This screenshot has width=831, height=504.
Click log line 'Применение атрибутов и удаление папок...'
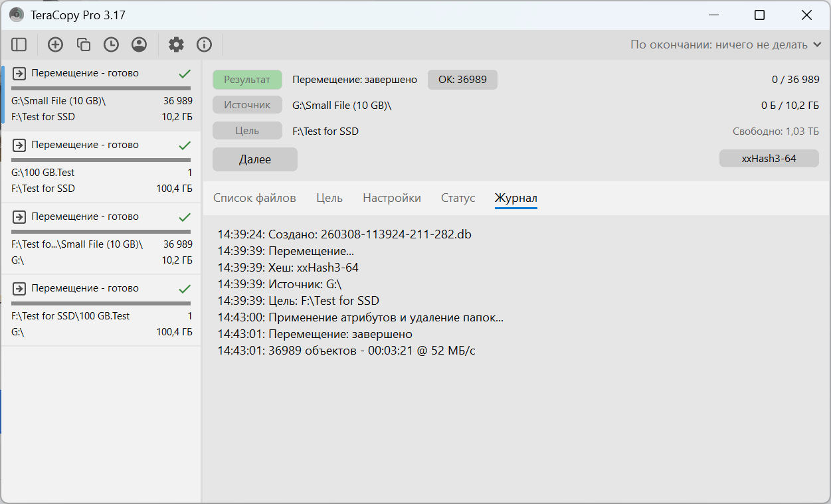point(361,317)
